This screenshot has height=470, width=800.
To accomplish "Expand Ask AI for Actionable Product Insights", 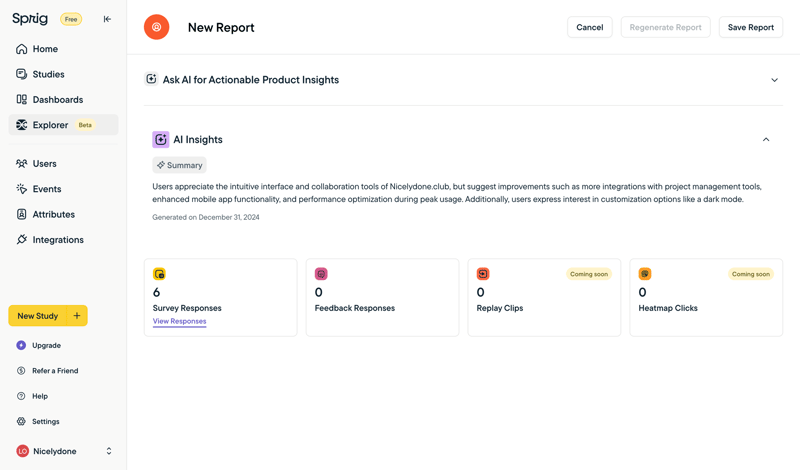I will point(774,80).
